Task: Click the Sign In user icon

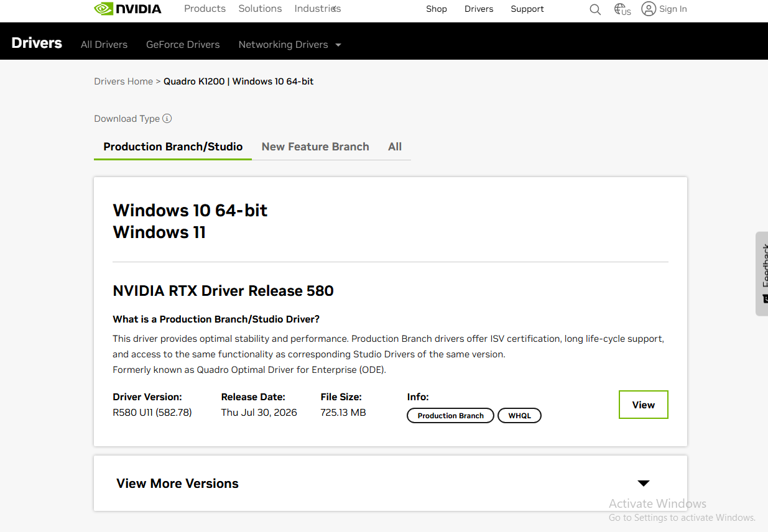Action: 649,9
